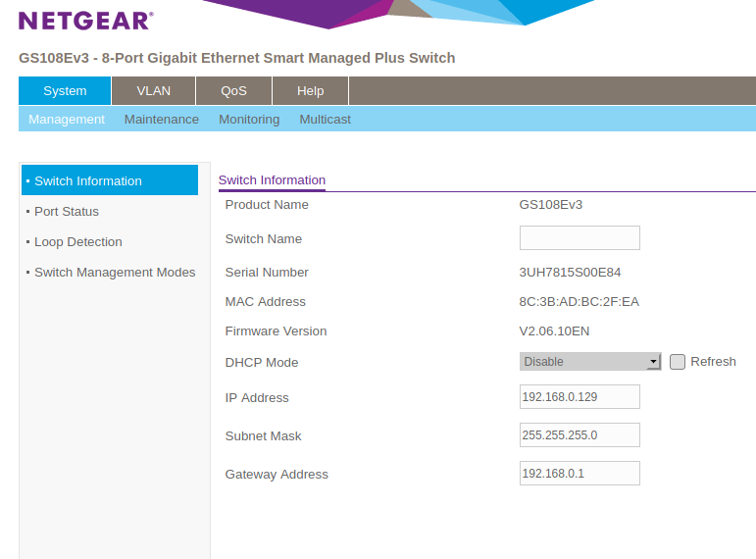Open the System tab

65,91
